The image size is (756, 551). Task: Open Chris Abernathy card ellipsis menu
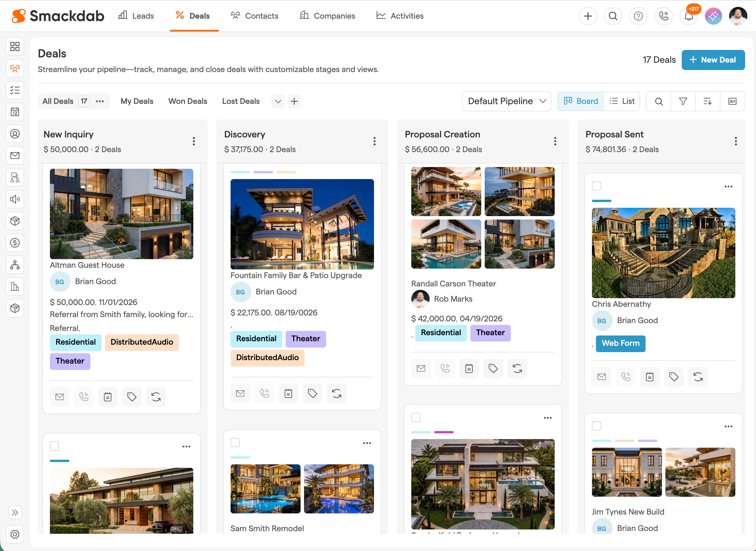728,187
